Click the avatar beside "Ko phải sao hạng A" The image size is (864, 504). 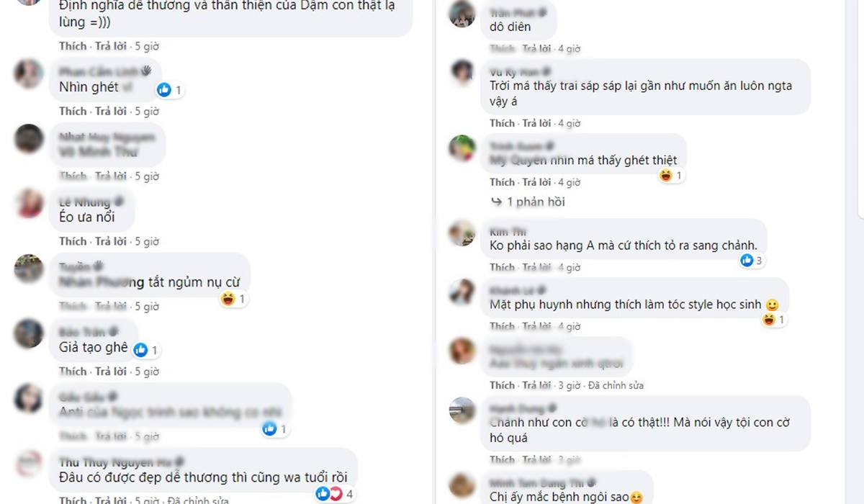coord(461,233)
